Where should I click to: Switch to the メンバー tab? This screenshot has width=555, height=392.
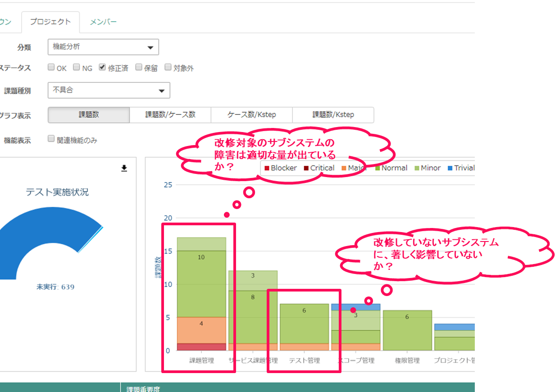click(x=103, y=22)
